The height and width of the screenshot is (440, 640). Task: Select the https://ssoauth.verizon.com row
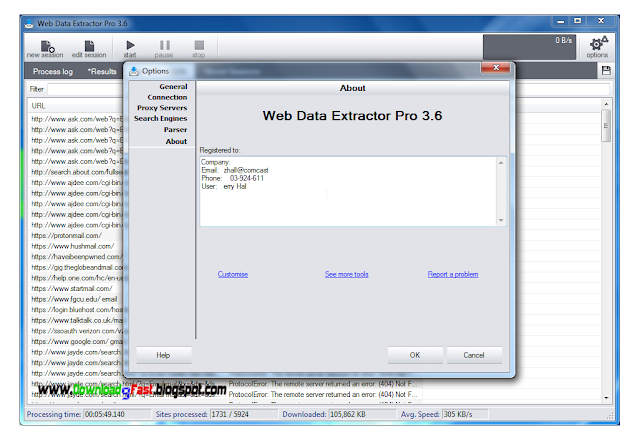[76, 331]
